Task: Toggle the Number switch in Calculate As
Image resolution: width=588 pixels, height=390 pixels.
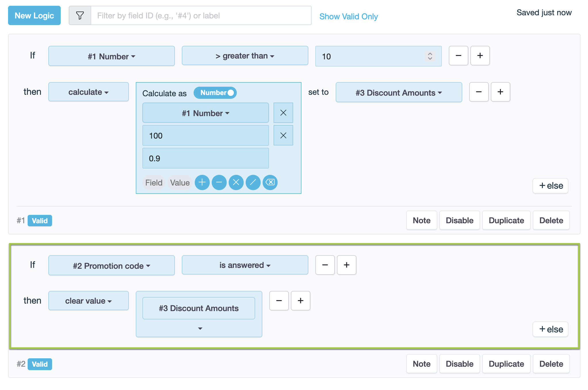Action: point(216,92)
